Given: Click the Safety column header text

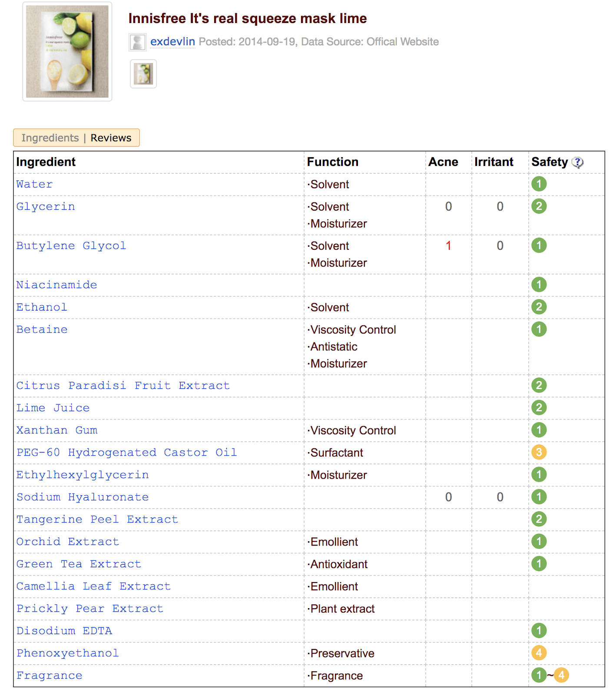Looking at the screenshot, I should [550, 162].
